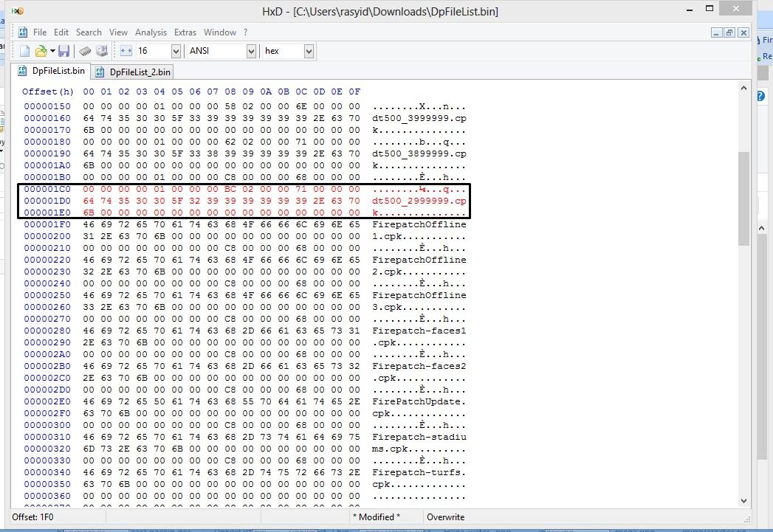Screen dimensions: 773x532
Task: Open the Edit menu
Action: pyautogui.click(x=61, y=32)
